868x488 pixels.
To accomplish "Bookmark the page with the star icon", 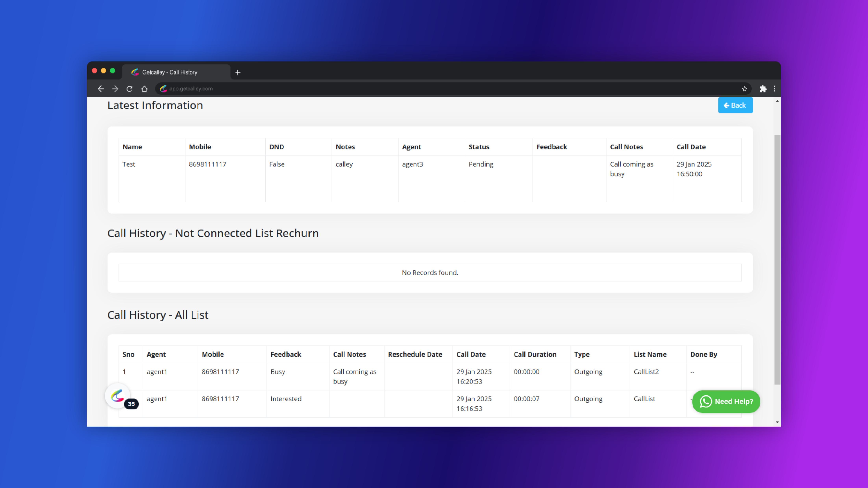I will (744, 89).
